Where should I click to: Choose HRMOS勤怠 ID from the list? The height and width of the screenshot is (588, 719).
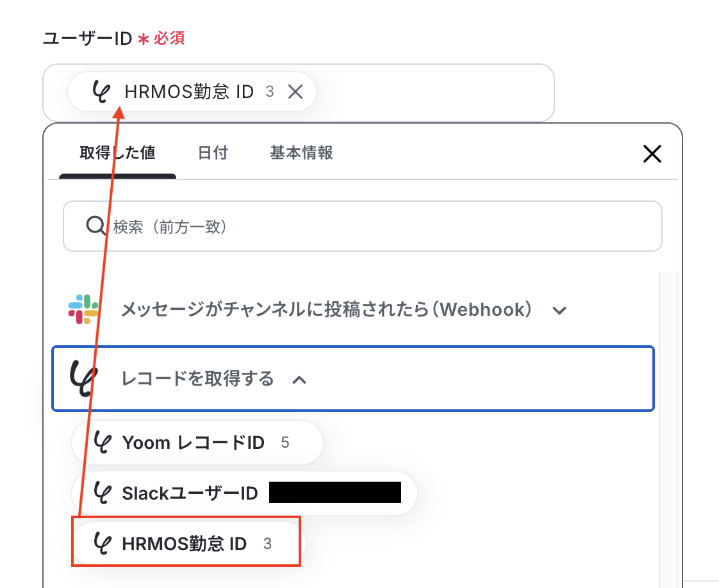pyautogui.click(x=188, y=544)
